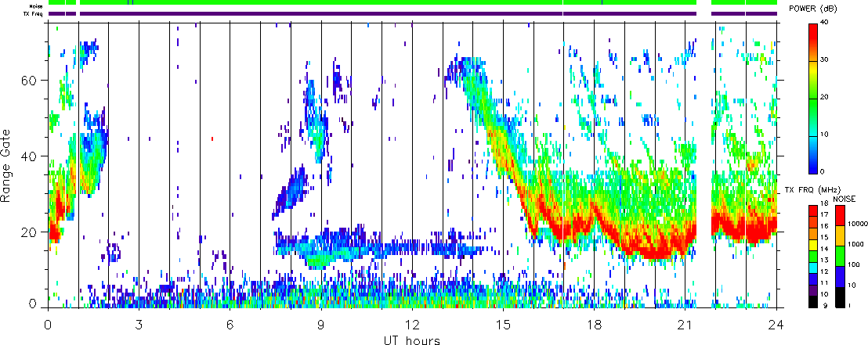
Task: Click the "NOISE" legend title
Action: click(844, 199)
